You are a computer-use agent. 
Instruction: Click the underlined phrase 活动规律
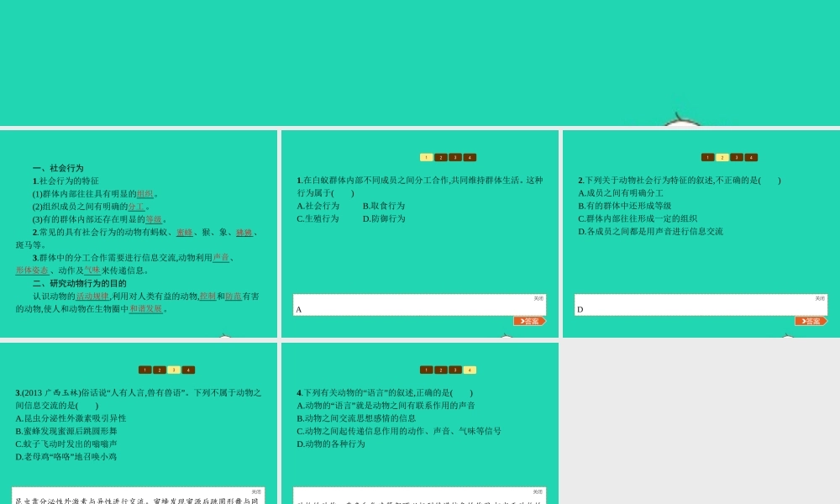[92, 297]
